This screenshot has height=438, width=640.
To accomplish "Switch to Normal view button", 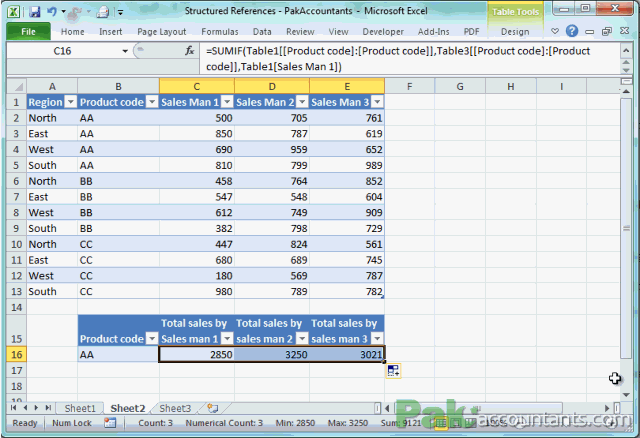I will [440, 423].
